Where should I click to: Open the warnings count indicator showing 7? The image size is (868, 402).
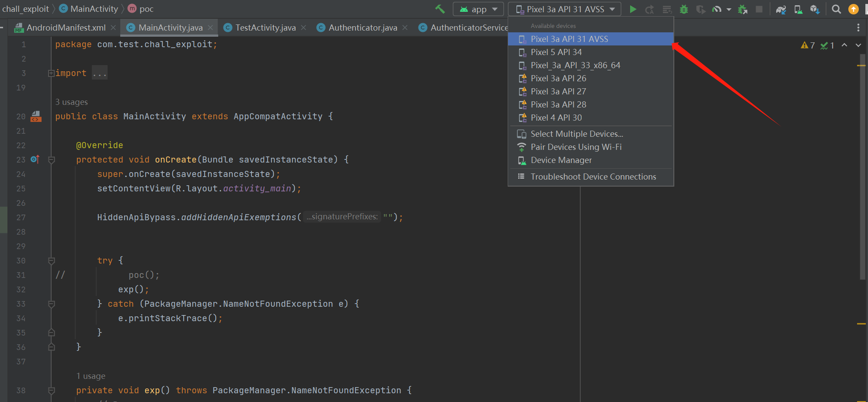point(808,45)
